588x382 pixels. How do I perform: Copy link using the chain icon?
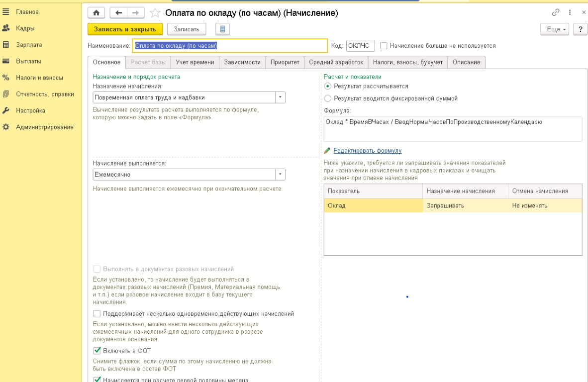click(x=556, y=12)
